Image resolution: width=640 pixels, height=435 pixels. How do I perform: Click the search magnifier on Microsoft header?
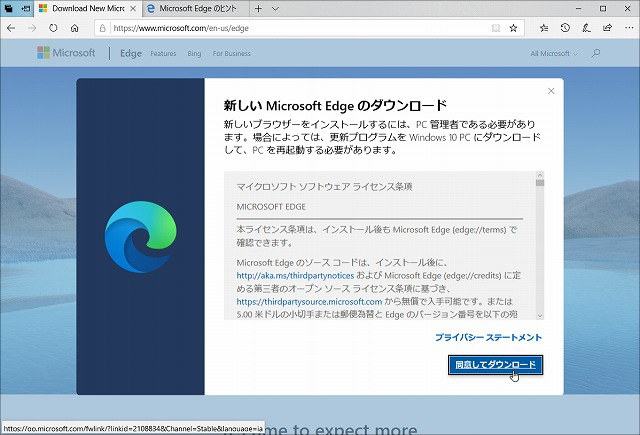coord(596,53)
